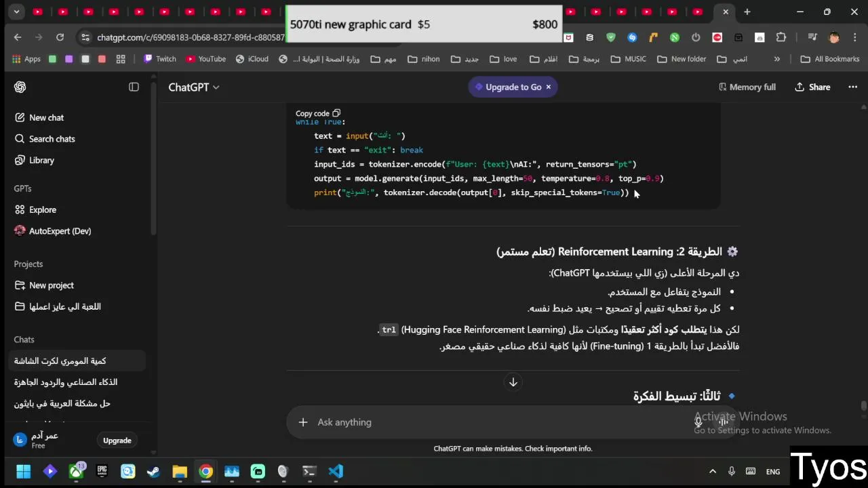Image resolution: width=868 pixels, height=488 pixels.
Task: Open Steam from the taskbar
Action: 154,472
